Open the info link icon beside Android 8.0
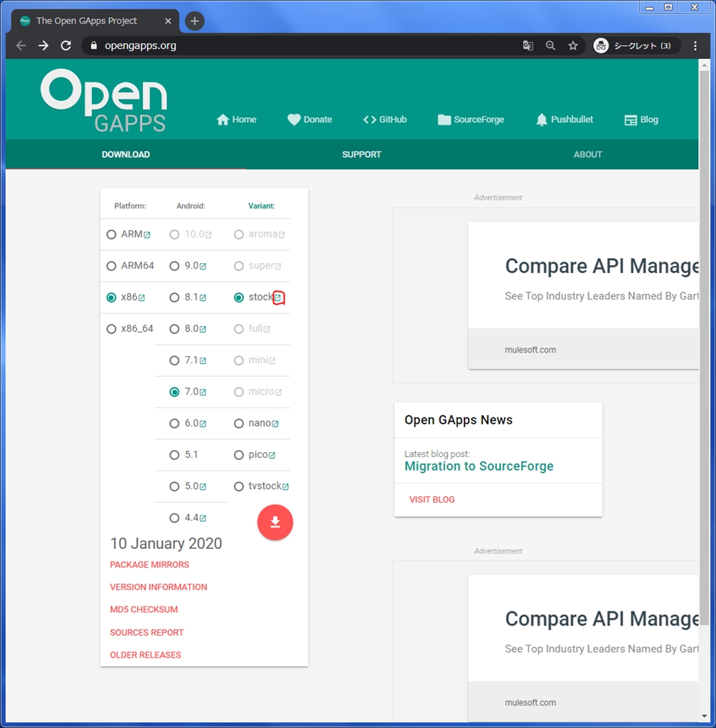Screen dimensions: 716x728 203,329
